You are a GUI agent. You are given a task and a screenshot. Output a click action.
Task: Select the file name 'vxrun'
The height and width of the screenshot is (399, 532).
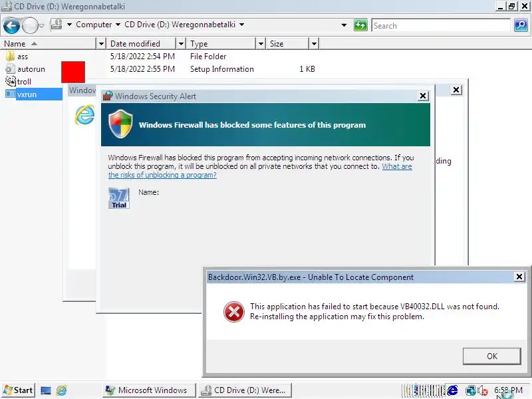click(x=27, y=94)
